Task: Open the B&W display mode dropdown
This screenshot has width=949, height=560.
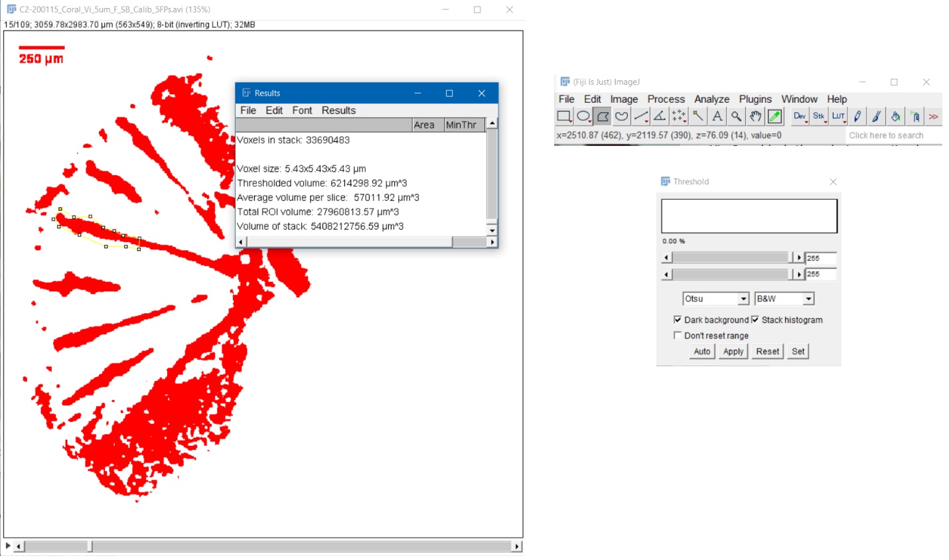Action: point(809,298)
